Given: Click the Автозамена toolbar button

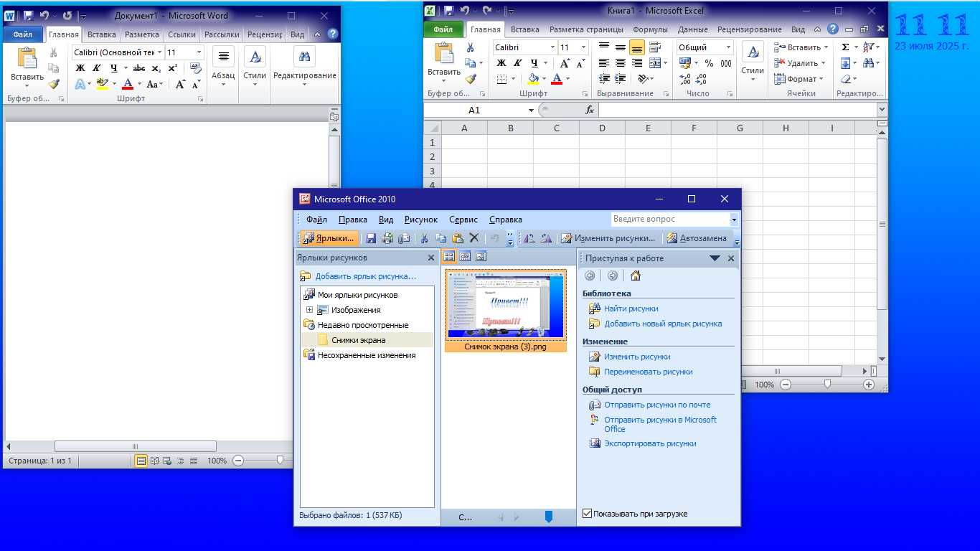Looking at the screenshot, I should (x=697, y=238).
